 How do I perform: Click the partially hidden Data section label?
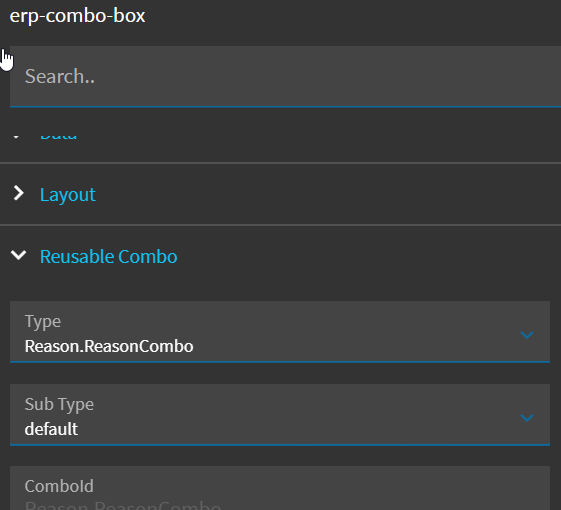[58, 136]
